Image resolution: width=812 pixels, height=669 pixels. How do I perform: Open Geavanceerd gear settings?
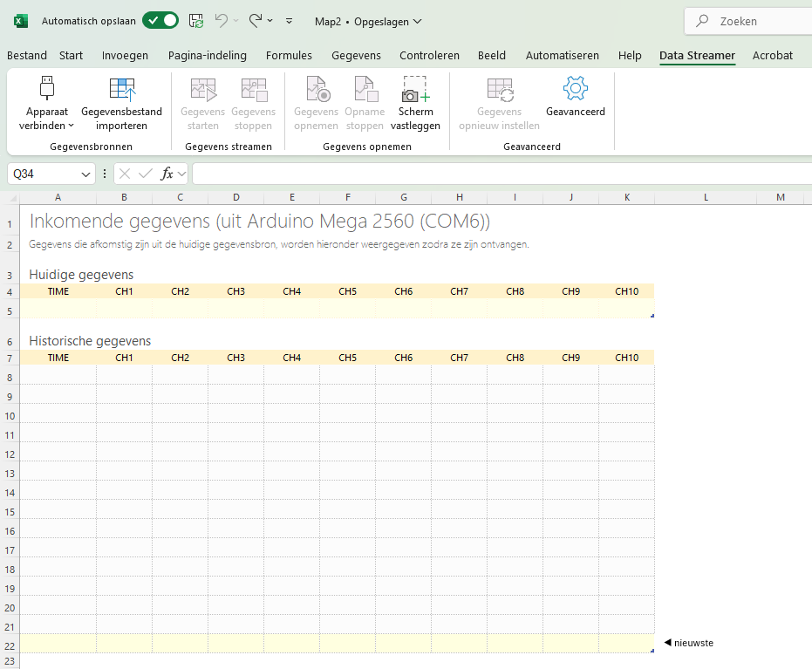coord(576,88)
